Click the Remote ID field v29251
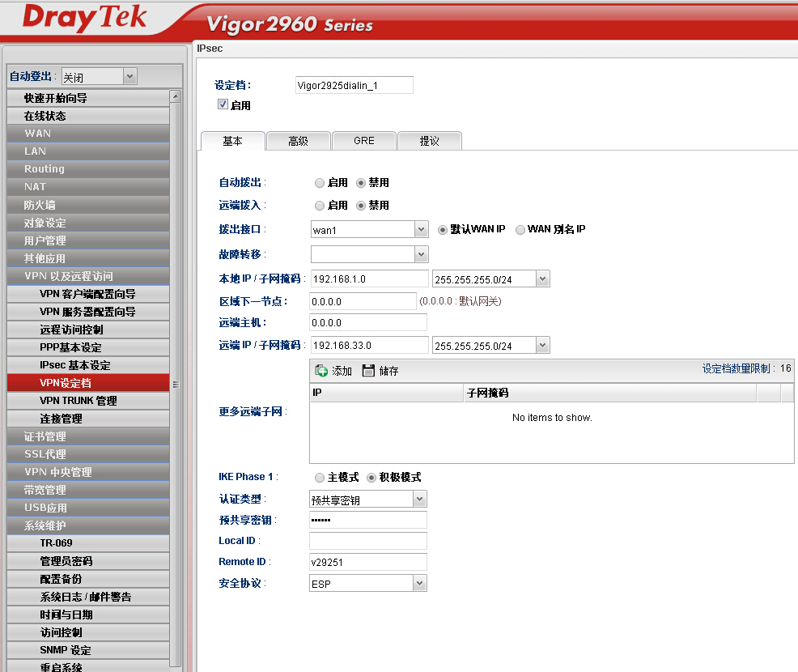 368,562
